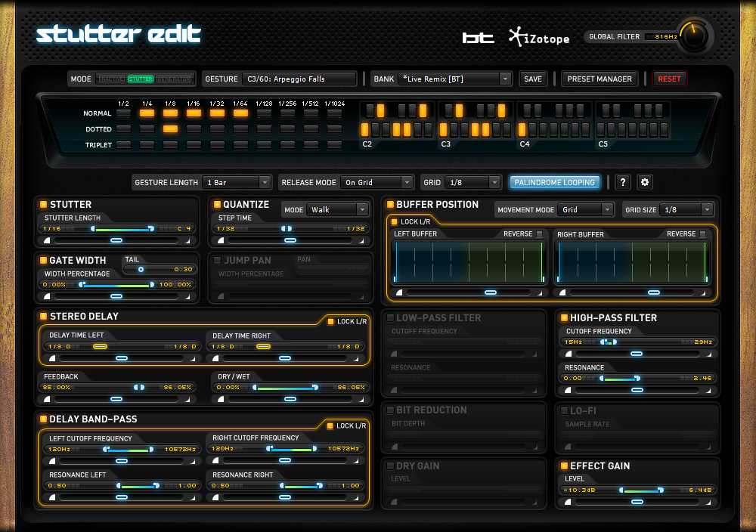
Task: Select the Inactive mode
Action: pos(111,79)
